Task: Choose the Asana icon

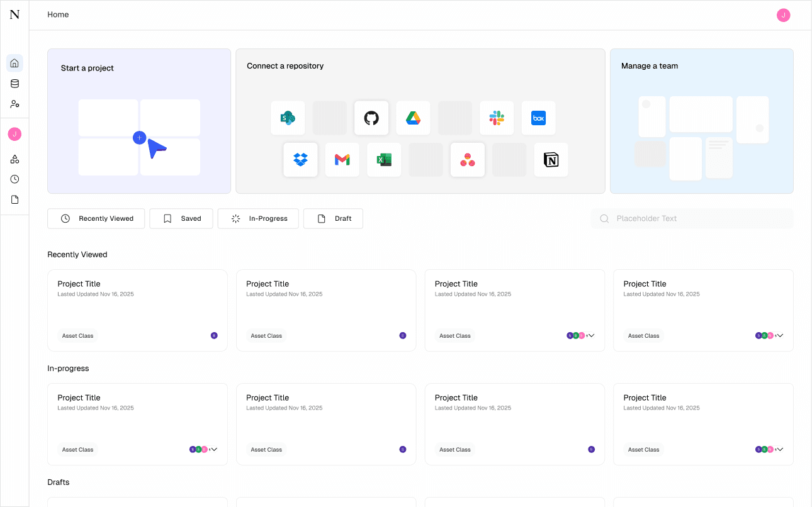Action: tap(468, 160)
